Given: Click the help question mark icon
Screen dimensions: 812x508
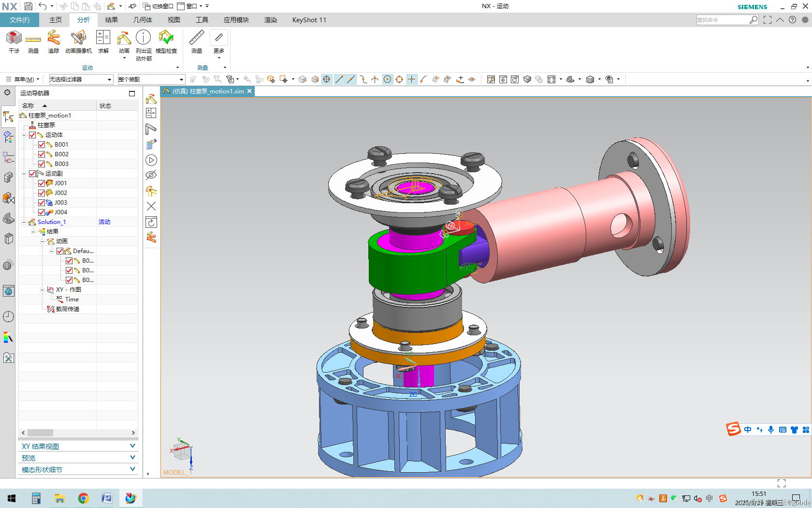Looking at the screenshot, I should click(792, 20).
